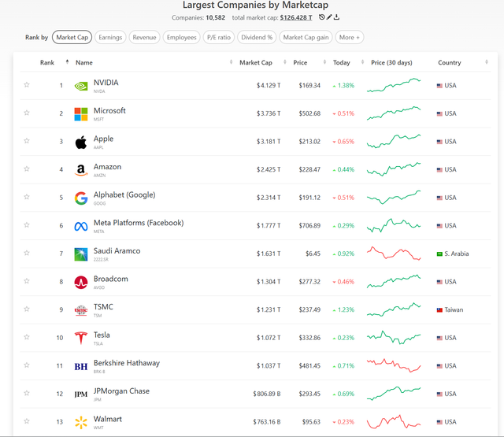View Tesla 30-day price chart
The image size is (504, 437).
pos(394,337)
